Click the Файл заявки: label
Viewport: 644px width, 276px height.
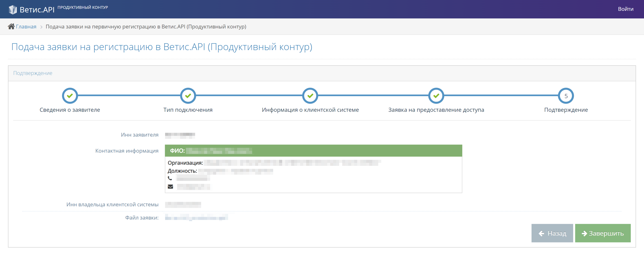[x=142, y=218]
